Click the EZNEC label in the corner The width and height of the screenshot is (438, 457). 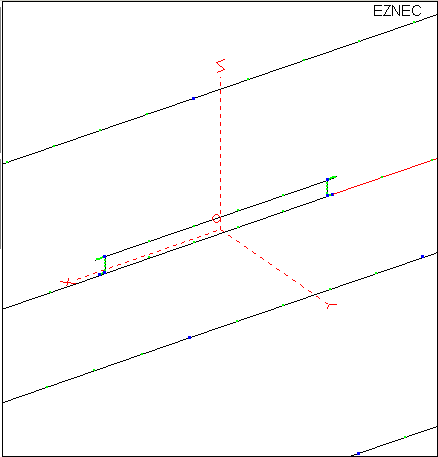(397, 11)
